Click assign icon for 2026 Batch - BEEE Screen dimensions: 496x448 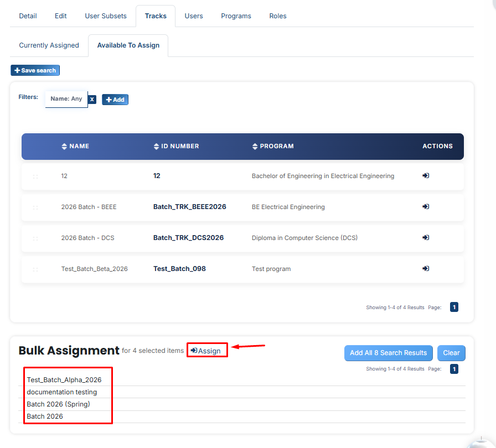pyautogui.click(x=426, y=207)
